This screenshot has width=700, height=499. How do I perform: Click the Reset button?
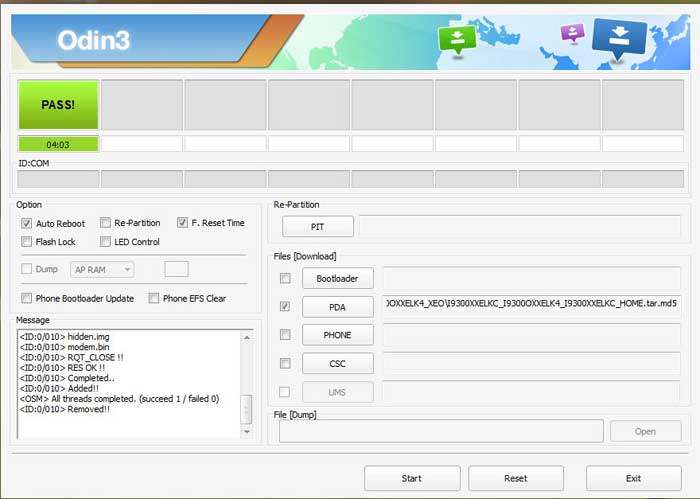click(516, 478)
